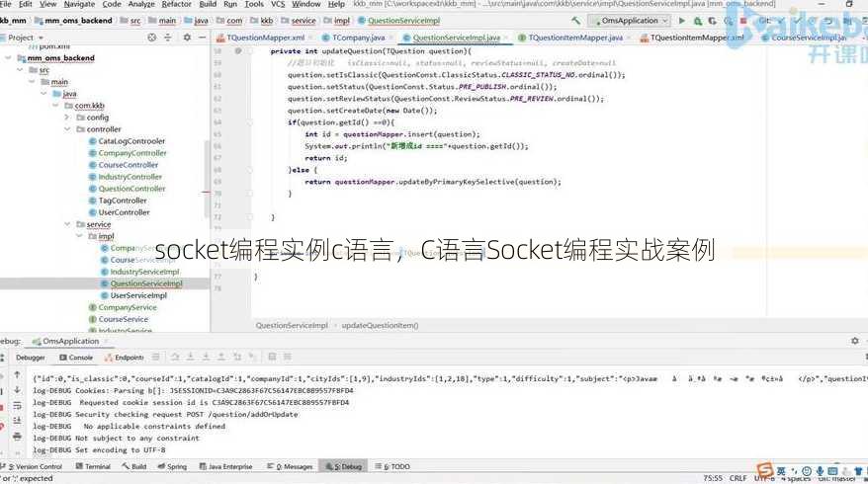Collapse controller package node
The height and width of the screenshot is (484, 868).
click(67, 128)
